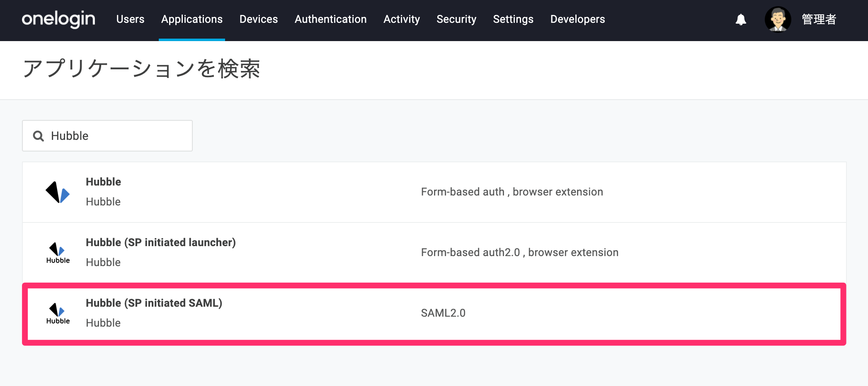This screenshot has width=868, height=386.
Task: Open the Security menu
Action: coord(456,19)
